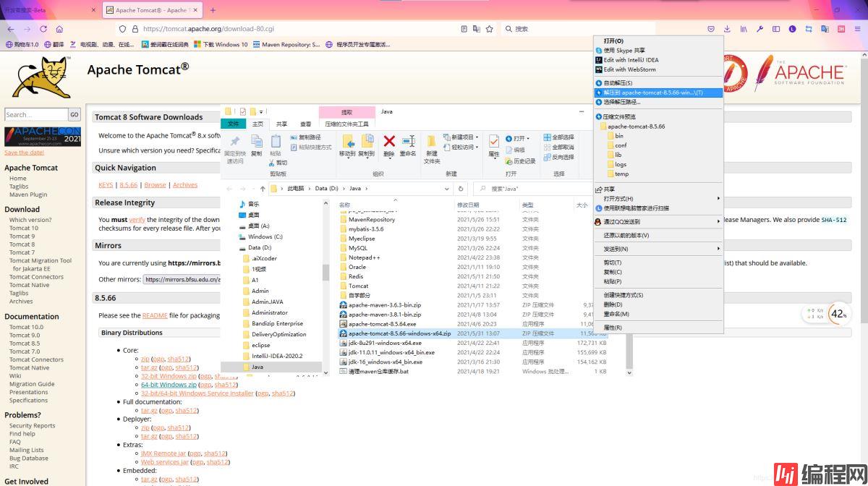The image size is (868, 486).
Task: Open the Move To dropdown in ribbon
Action: coord(346,154)
